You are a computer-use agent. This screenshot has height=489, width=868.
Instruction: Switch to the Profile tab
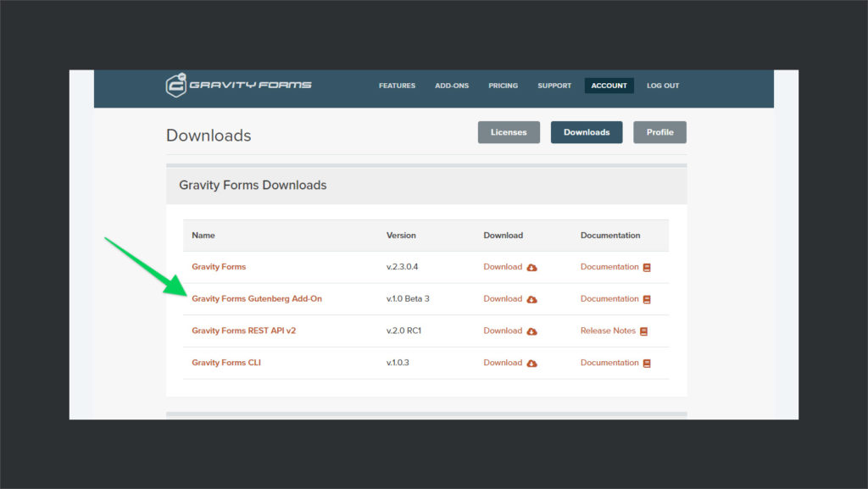(x=659, y=131)
